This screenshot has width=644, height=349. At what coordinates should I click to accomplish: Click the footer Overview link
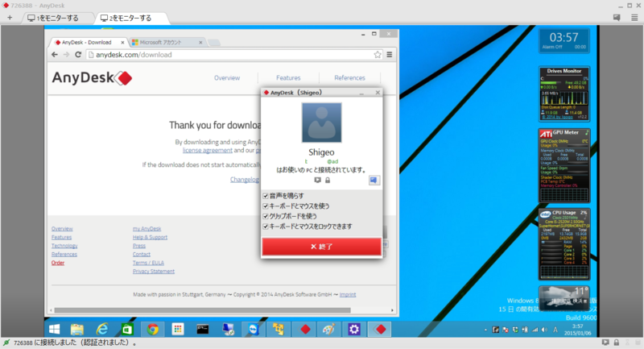point(62,229)
